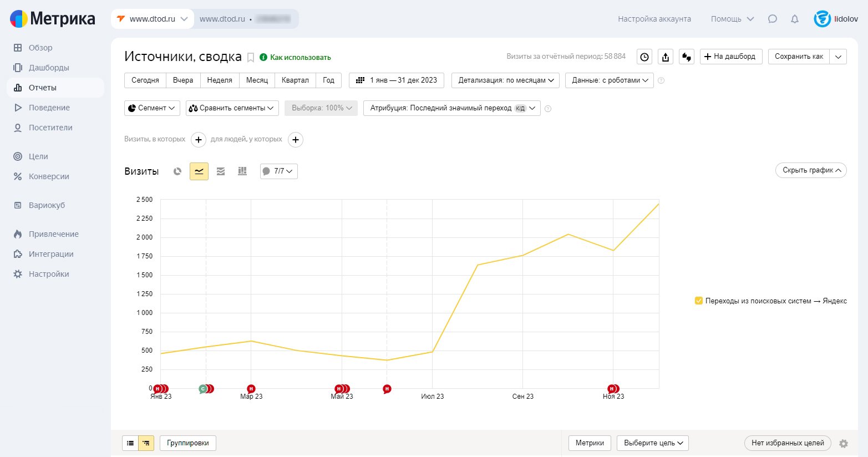Bookmark the Источники, сводка report
868x457 pixels.
point(251,57)
